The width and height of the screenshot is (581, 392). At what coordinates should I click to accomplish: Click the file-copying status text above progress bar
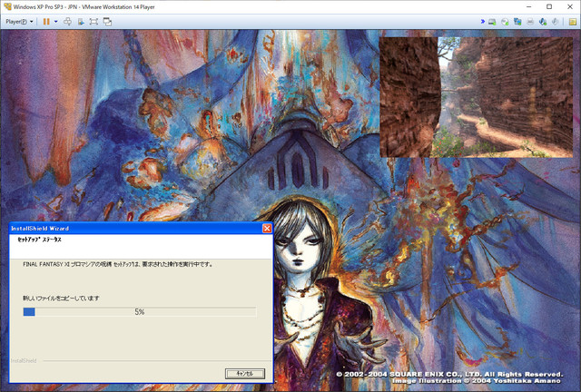(x=61, y=298)
